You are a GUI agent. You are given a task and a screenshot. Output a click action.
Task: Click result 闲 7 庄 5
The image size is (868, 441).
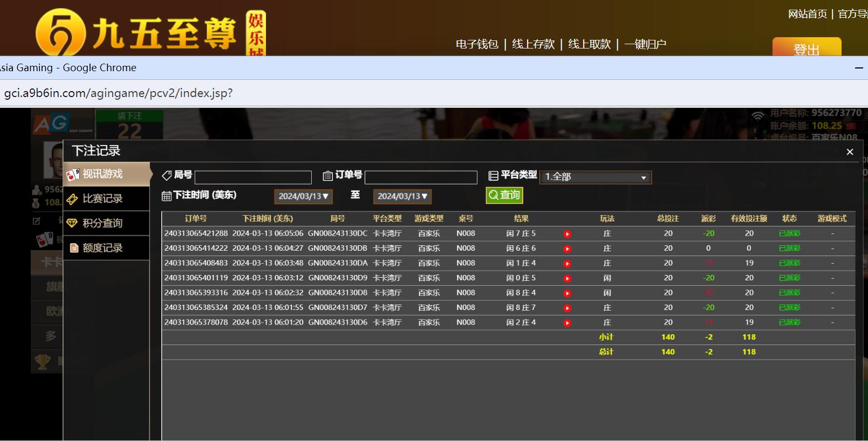(x=521, y=233)
